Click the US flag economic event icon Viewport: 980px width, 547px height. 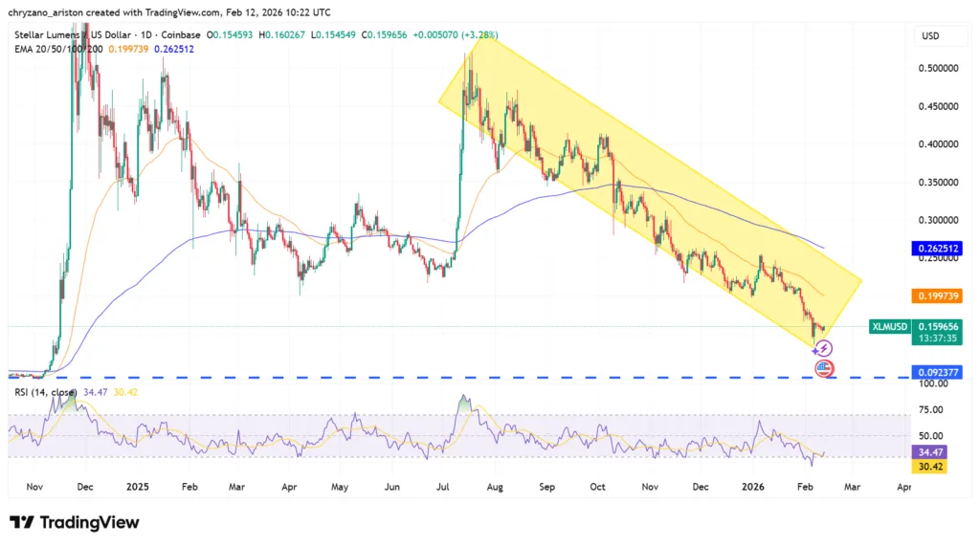[823, 367]
